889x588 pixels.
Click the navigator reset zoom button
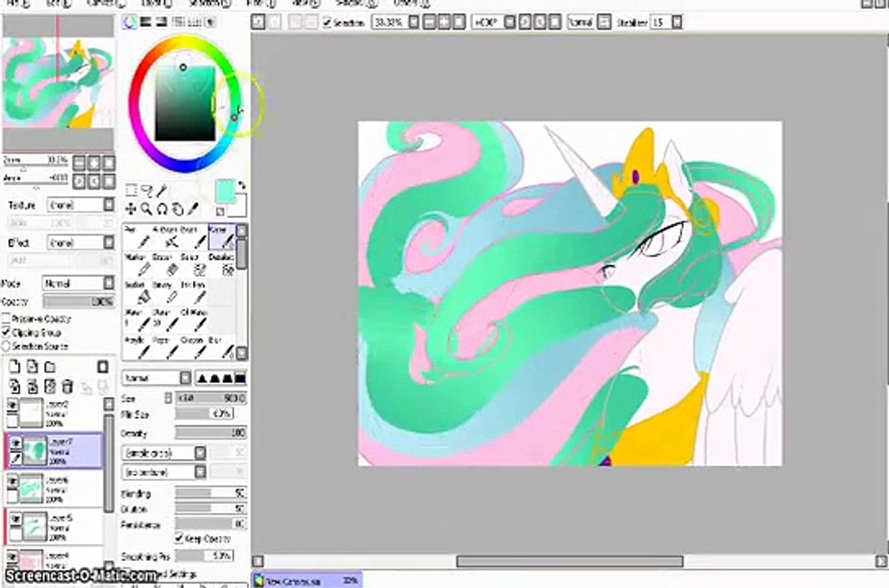[109, 163]
